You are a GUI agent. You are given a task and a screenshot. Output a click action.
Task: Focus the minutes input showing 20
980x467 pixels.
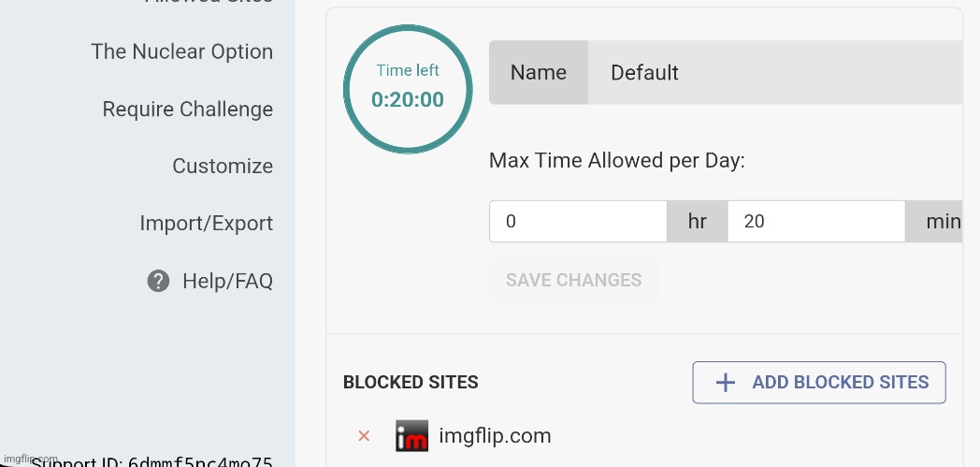click(x=815, y=222)
